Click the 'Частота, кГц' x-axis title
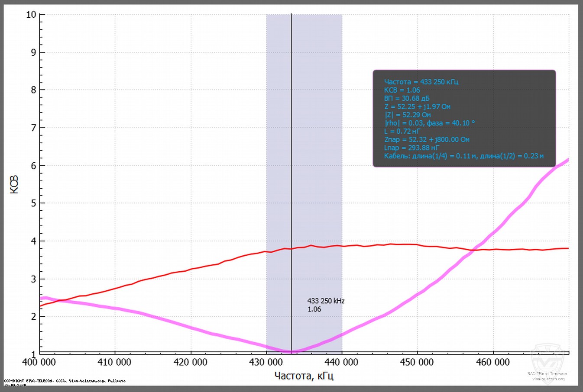 tap(304, 376)
